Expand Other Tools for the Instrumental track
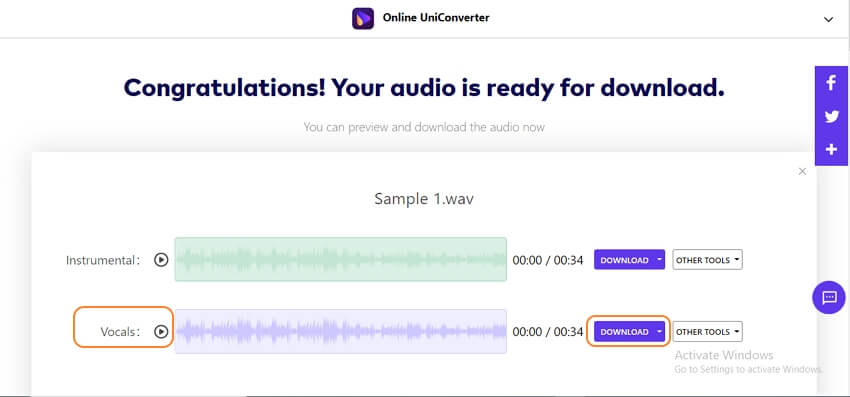This screenshot has width=850, height=397. (707, 260)
